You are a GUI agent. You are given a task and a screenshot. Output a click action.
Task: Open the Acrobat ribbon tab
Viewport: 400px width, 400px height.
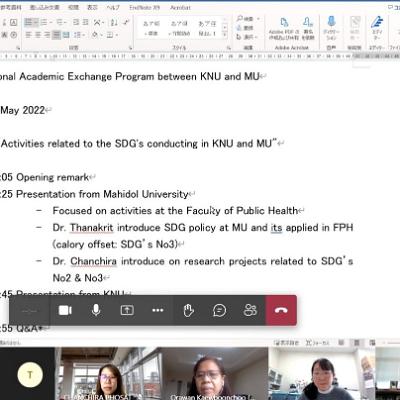pyautogui.click(x=180, y=7)
